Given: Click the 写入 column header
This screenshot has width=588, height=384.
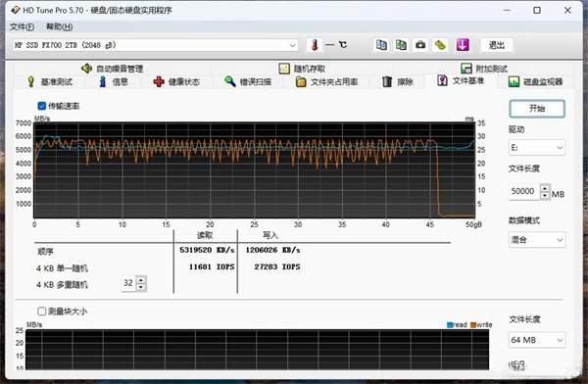Looking at the screenshot, I should (270, 235).
